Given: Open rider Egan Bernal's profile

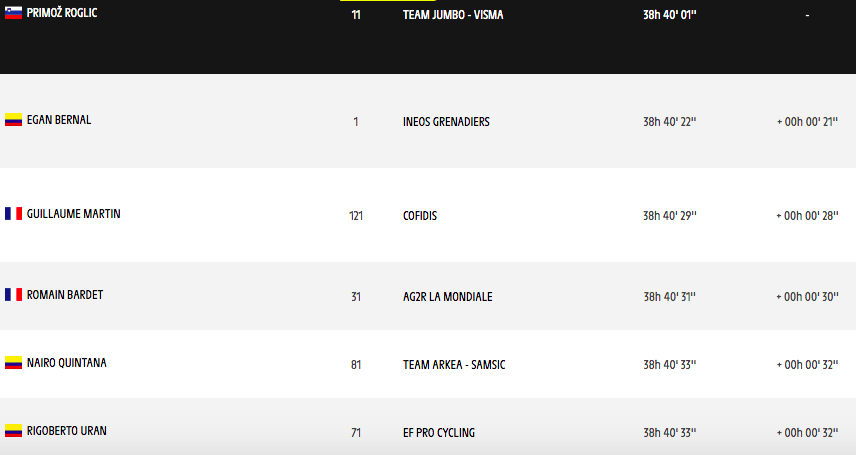Looking at the screenshot, I should (x=59, y=120).
